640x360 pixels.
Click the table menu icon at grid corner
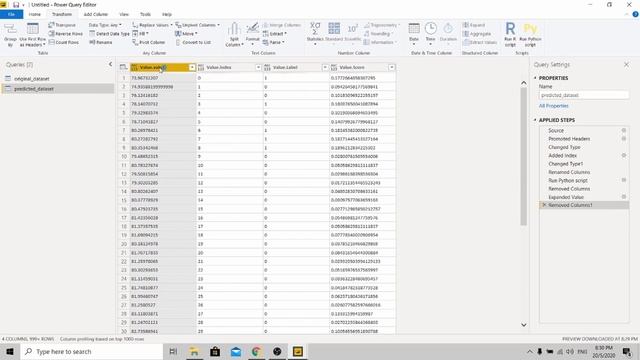click(123, 67)
